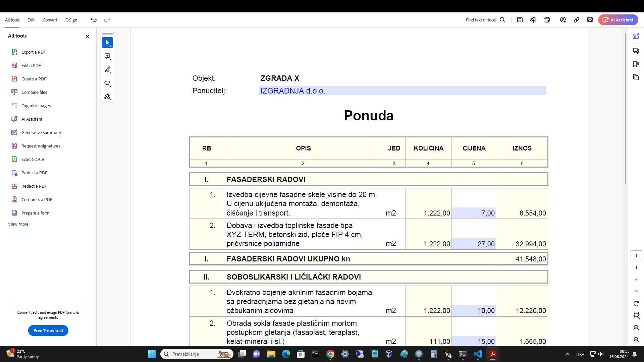Select Export a PDF tool
644x362 pixels.
click(34, 52)
